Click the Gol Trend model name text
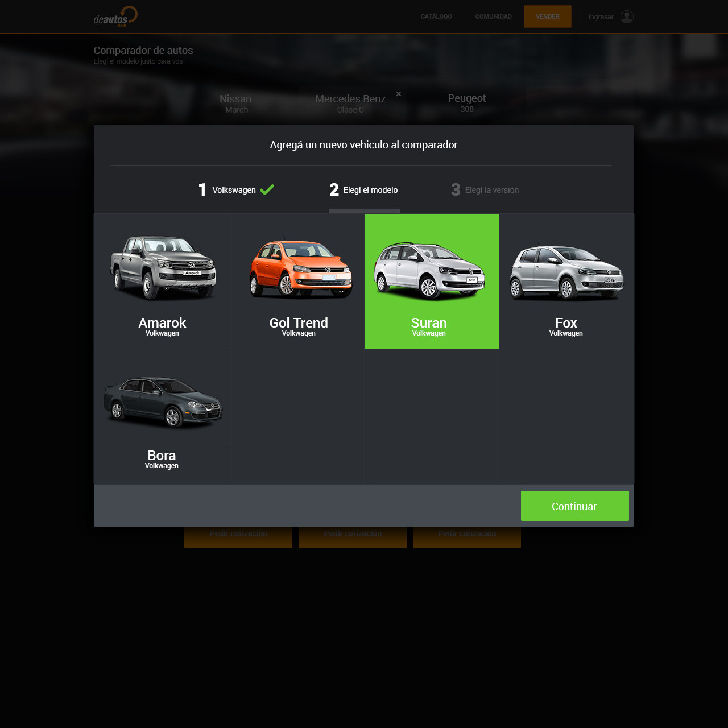728x728 pixels. pos(299,323)
